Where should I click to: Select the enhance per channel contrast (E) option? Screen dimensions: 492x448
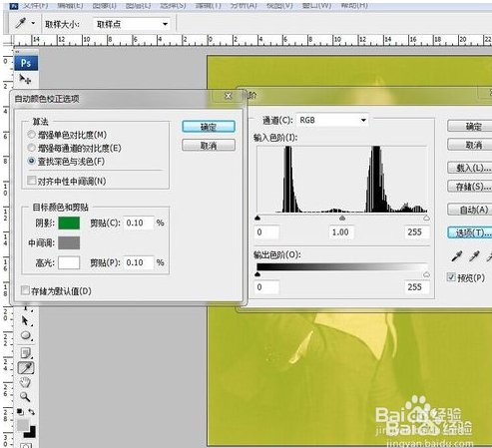(75, 148)
